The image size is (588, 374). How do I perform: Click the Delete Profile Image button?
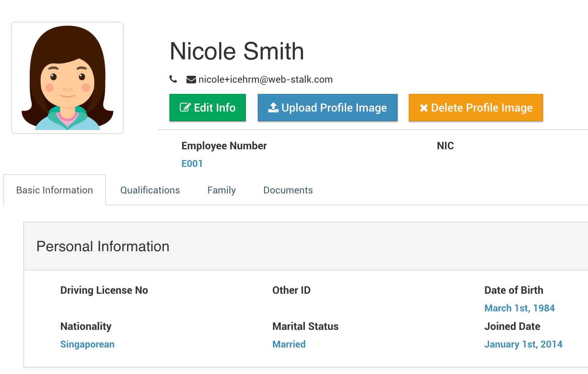click(x=476, y=107)
